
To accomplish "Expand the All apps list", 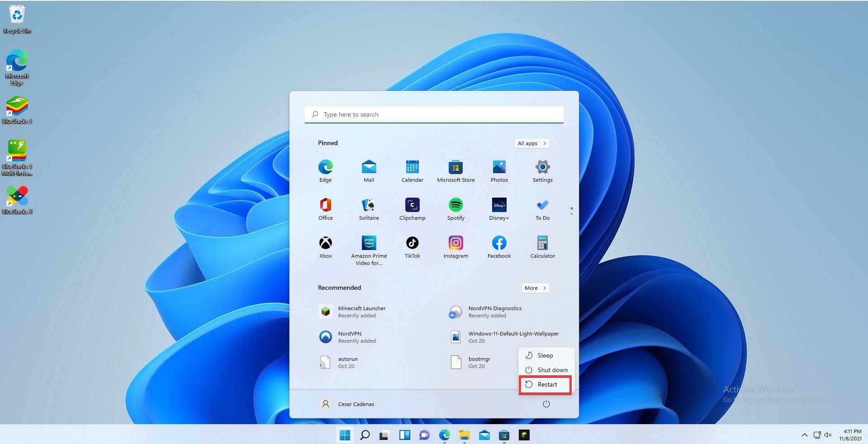I will pos(532,143).
